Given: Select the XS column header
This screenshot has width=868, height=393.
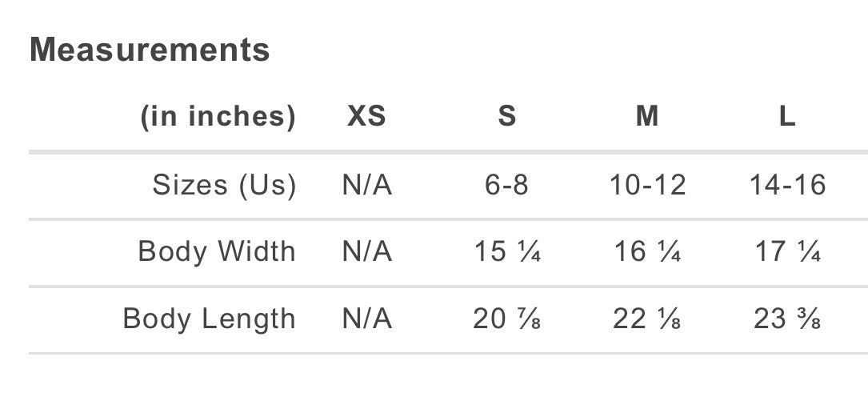Looking at the screenshot, I should [x=366, y=116].
